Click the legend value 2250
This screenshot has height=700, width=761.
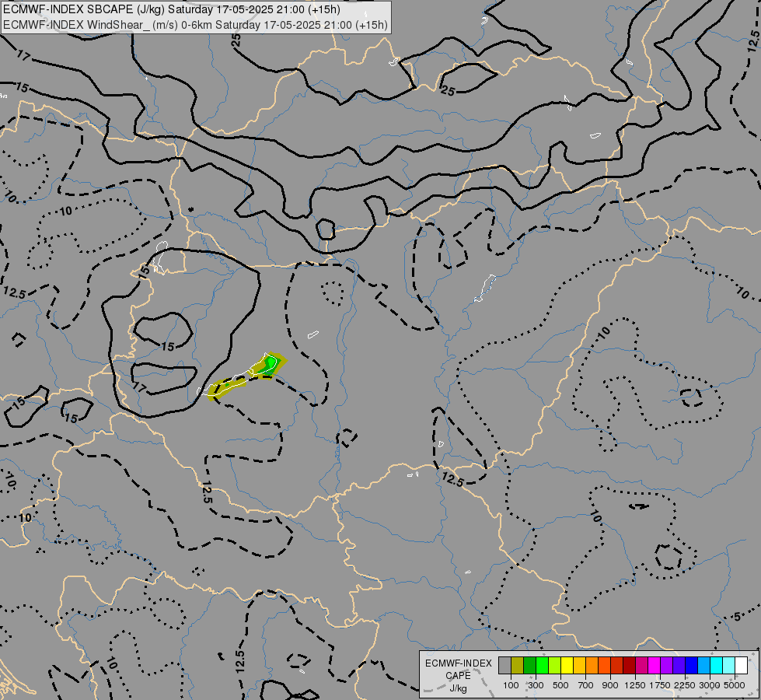coord(685,685)
